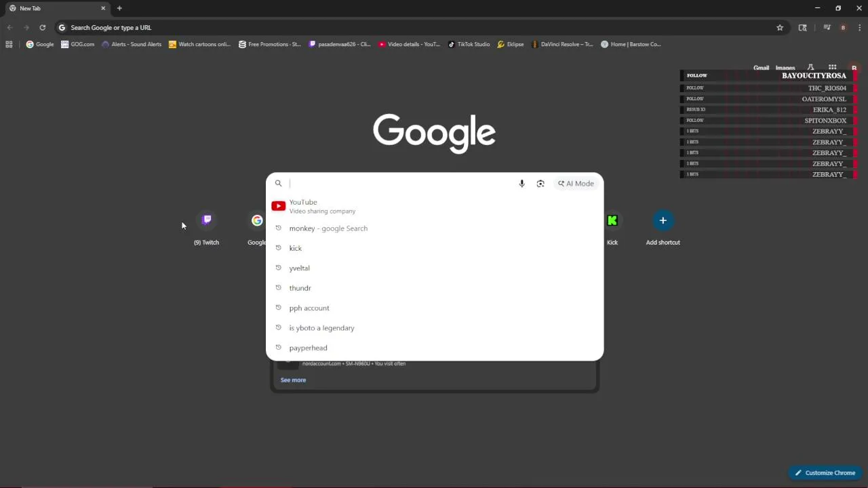
Task: Open the Chrome profile avatar in toolbar
Action: pos(843,28)
